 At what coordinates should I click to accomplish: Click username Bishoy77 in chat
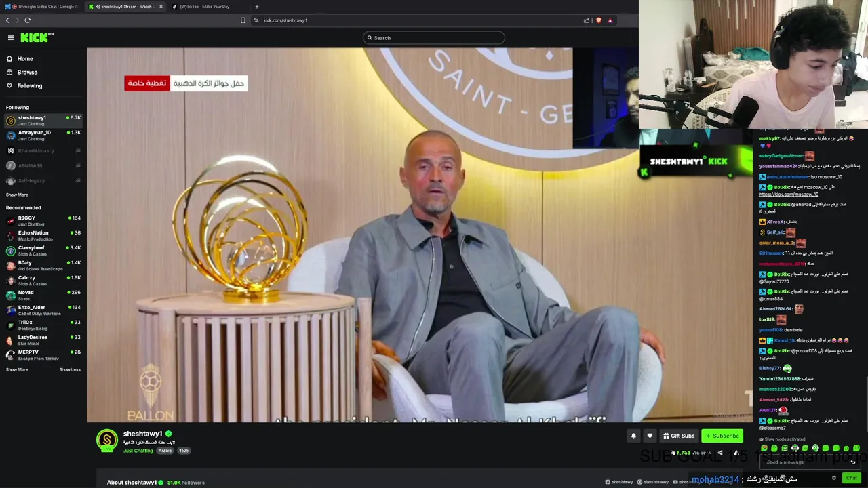coord(770,369)
